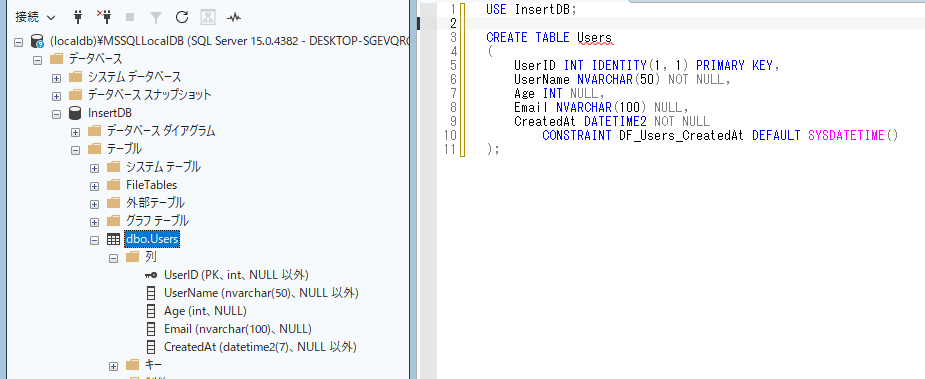
Task: Click the folder icon beside グラフ テーブル
Action: [114, 221]
